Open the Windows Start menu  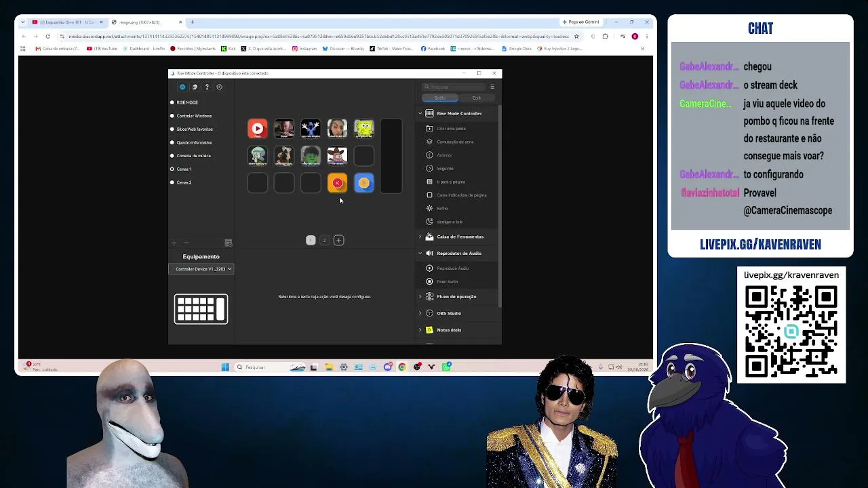[x=225, y=367]
